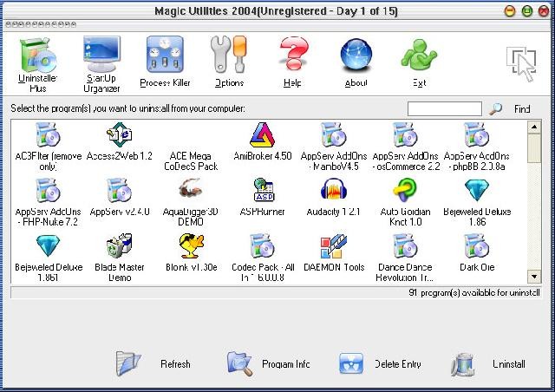Select Auto Gordian Knot 1.0 icon
Screen dimensions: 555x392
click(x=405, y=190)
